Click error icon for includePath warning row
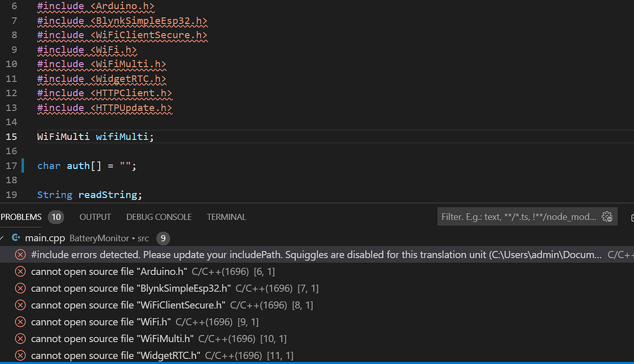Screen dimensions: 634x364 20,255
